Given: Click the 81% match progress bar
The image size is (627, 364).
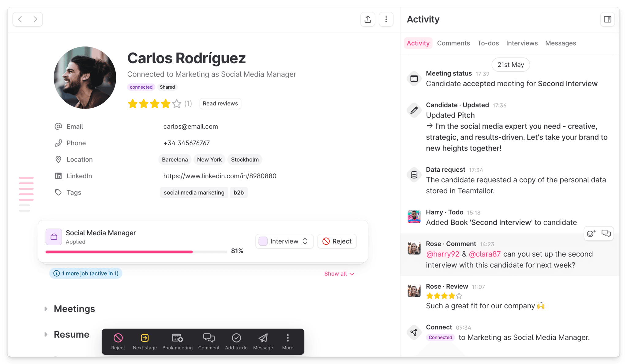Looking at the screenshot, I should pos(136,252).
